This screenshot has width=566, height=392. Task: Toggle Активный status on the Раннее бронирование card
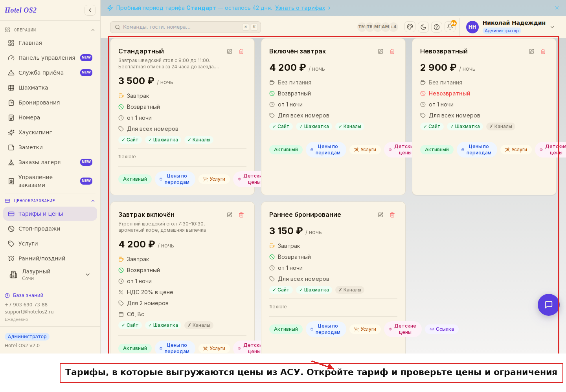(286, 329)
